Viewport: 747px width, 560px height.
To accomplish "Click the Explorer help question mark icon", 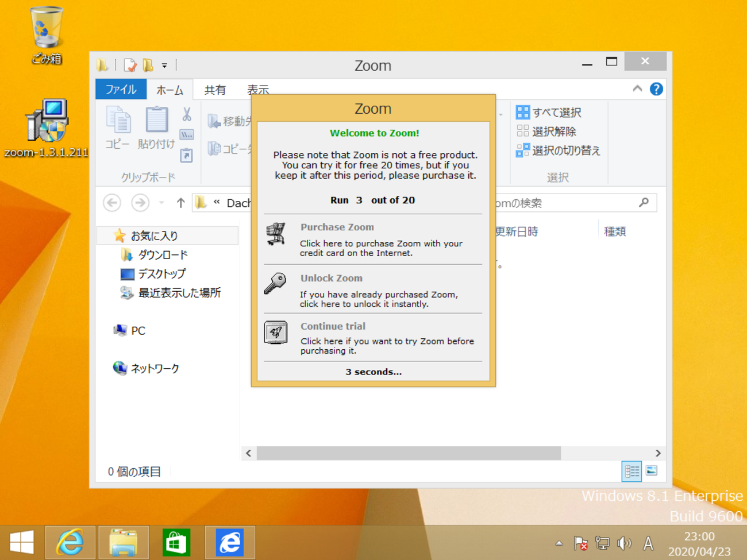I will (x=656, y=89).
